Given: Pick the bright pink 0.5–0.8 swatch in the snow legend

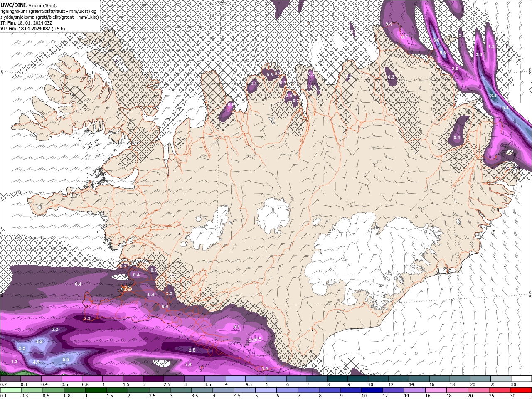Looking at the screenshot, I should 71,379.
